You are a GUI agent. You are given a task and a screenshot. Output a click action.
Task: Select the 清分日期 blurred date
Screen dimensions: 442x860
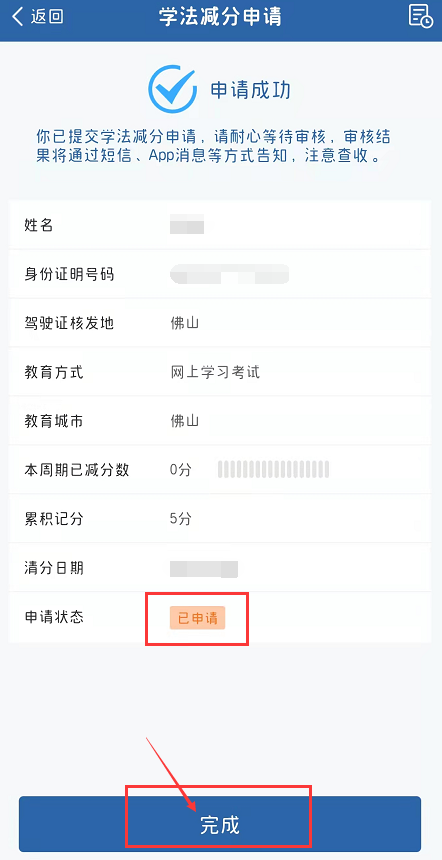click(x=204, y=569)
